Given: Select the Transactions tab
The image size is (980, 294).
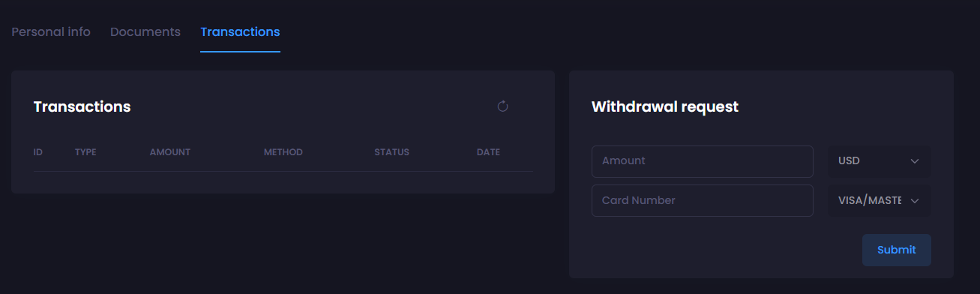Looking at the screenshot, I should pyautogui.click(x=240, y=32).
